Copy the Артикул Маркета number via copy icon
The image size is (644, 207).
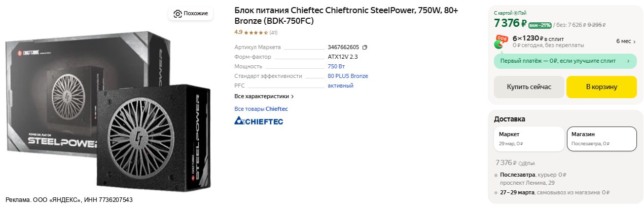tap(365, 47)
